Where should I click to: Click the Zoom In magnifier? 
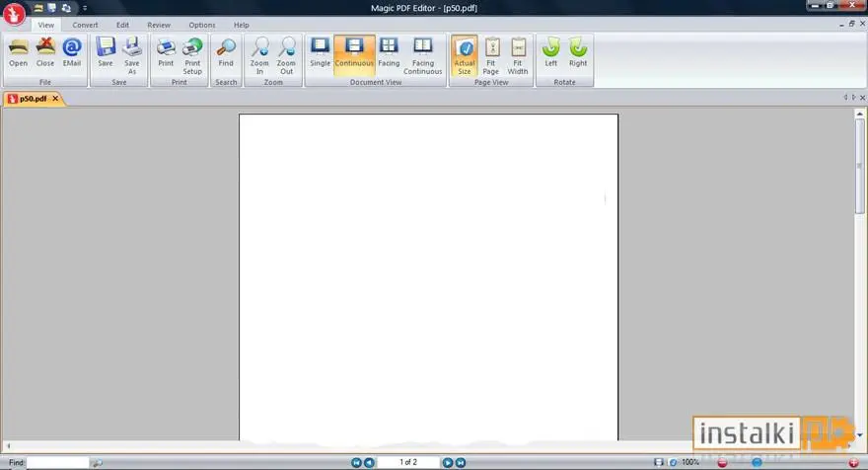click(x=259, y=55)
